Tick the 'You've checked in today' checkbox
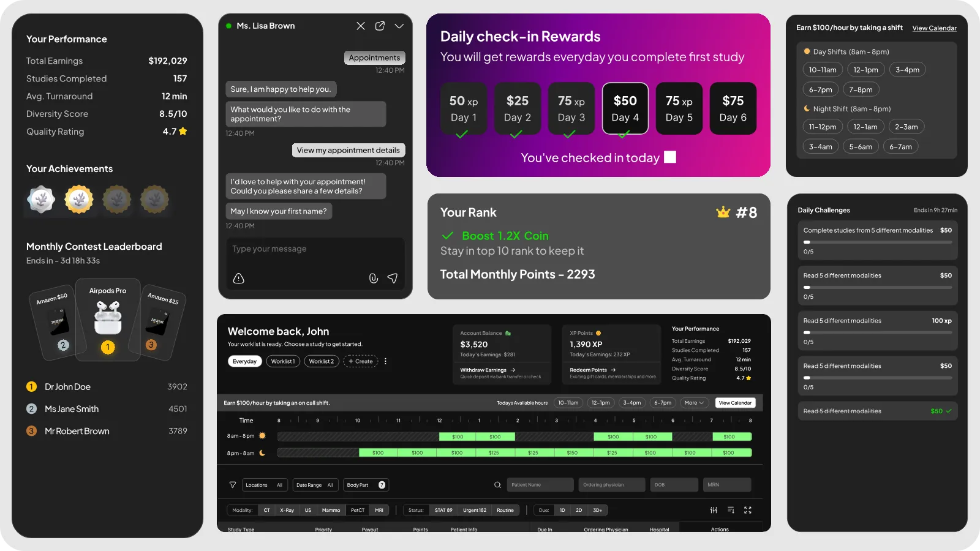980x551 pixels. click(670, 157)
